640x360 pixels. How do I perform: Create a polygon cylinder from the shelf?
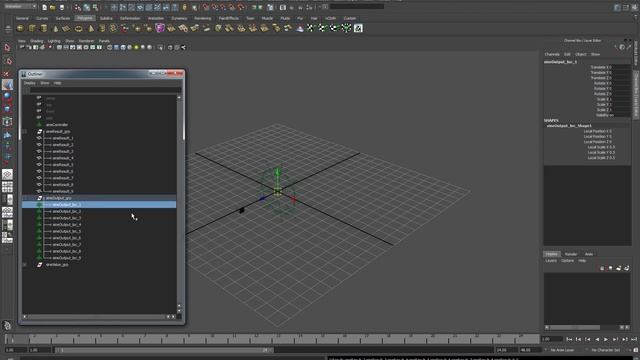(44, 28)
